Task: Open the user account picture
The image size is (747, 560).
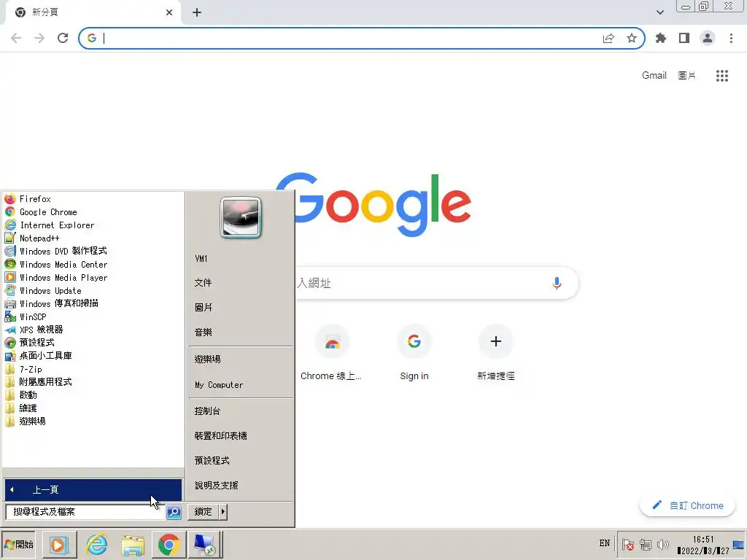Action: pyautogui.click(x=241, y=217)
